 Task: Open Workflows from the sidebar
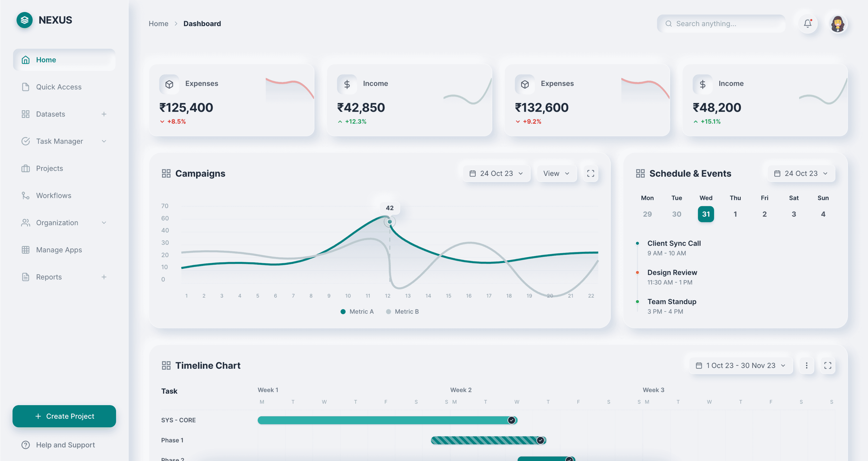pos(53,195)
